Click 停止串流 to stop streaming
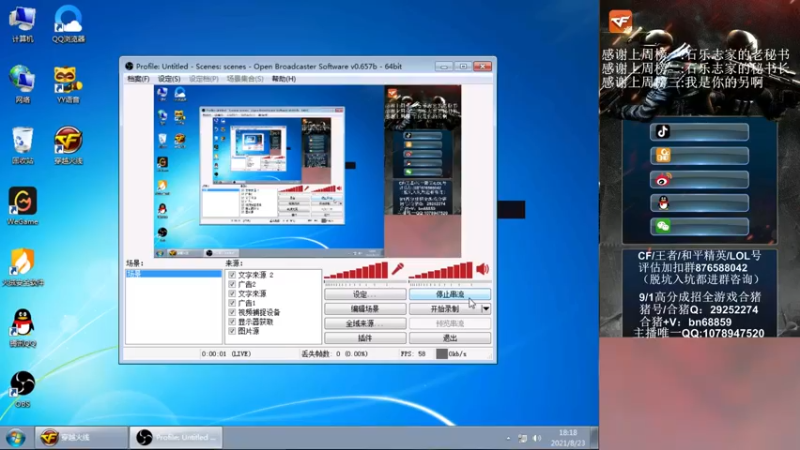The image size is (800, 450). 450,294
